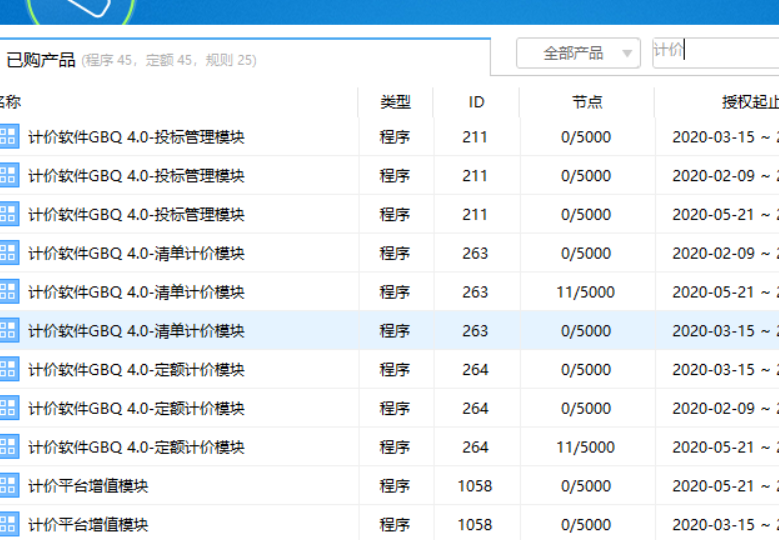Click node value 0/5000 in 投标管理模块 2020-02-09 row
Image resolution: width=779 pixels, height=540 pixels.
(x=586, y=176)
